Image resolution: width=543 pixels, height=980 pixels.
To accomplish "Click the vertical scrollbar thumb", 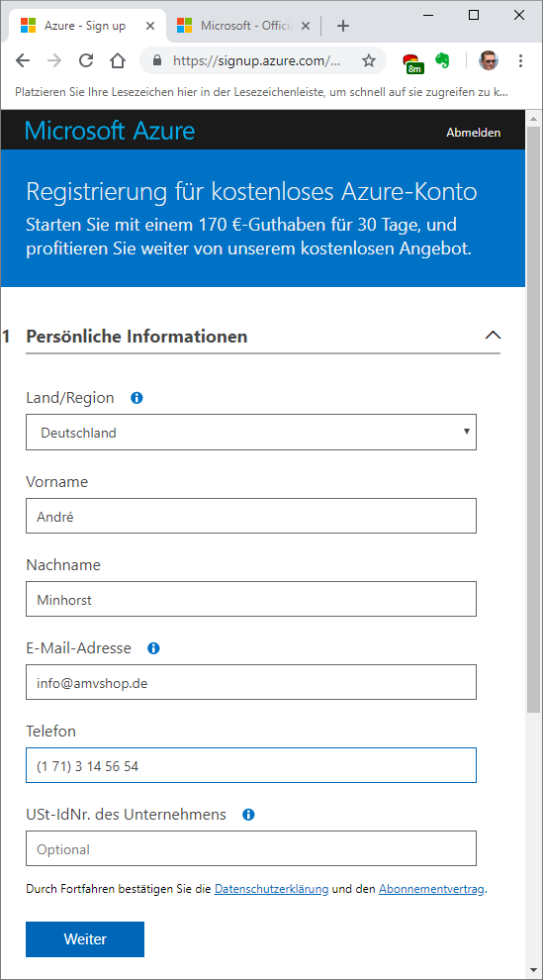I will [x=534, y=419].
